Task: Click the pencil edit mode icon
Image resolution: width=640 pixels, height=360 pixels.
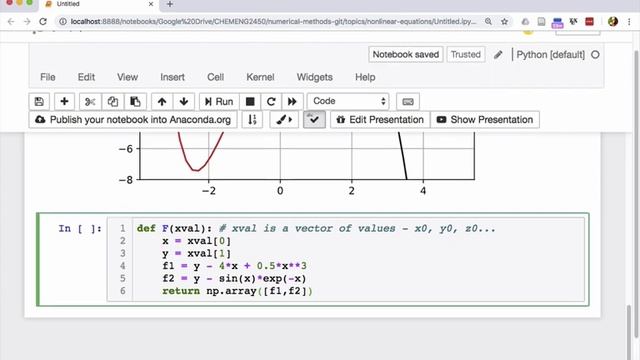Action: point(498,55)
